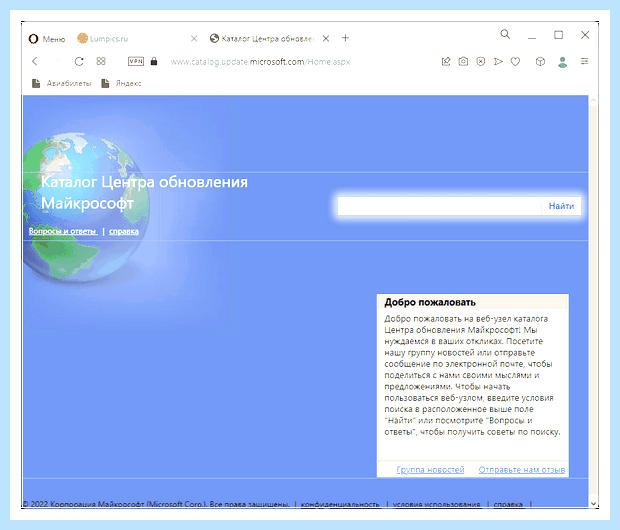Click the Добро пожаловать heading

[430, 302]
